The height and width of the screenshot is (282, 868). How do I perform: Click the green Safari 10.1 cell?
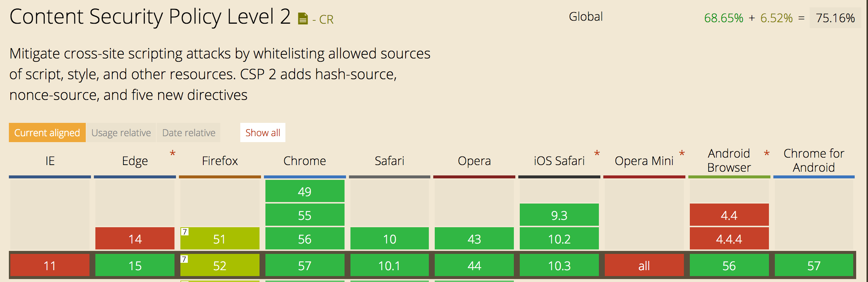pos(389,265)
